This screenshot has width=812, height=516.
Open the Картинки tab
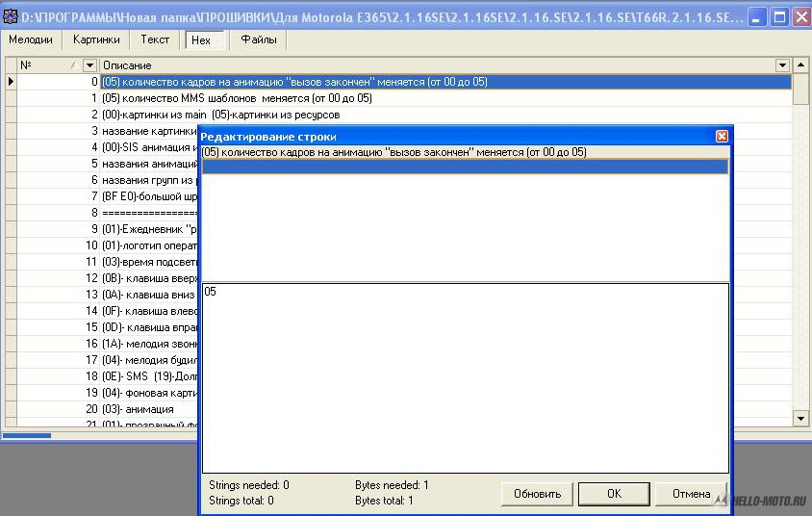pos(96,39)
